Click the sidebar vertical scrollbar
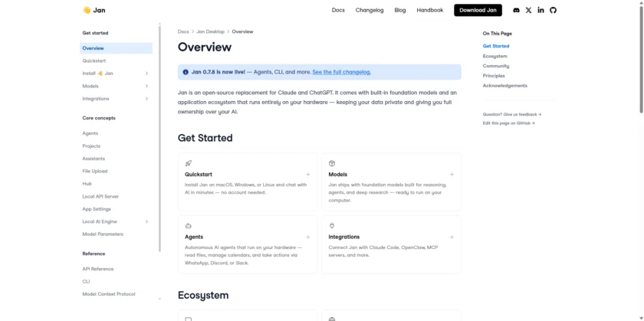This screenshot has width=644, height=321. tap(159, 138)
